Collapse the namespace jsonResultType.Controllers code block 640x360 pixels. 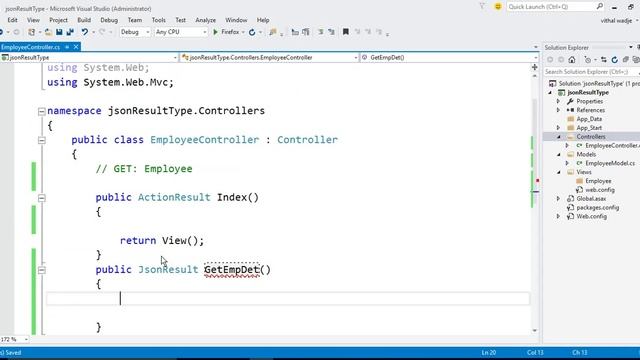(x=42, y=111)
